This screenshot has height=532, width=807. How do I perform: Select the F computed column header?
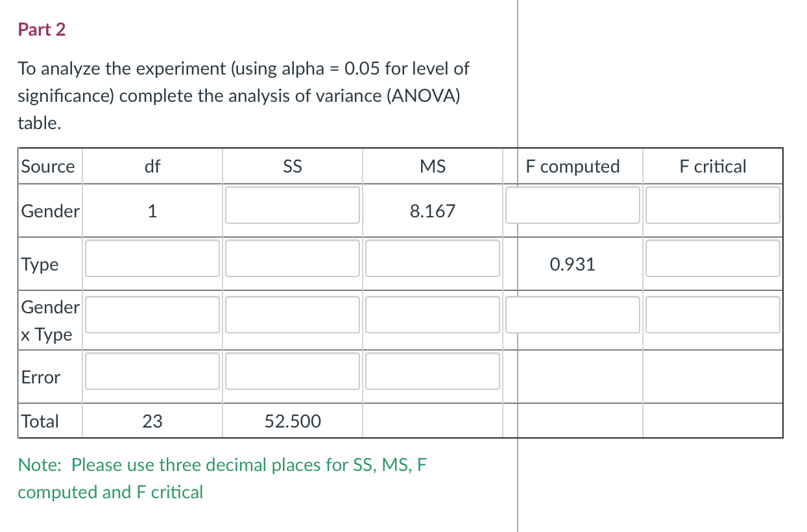click(x=572, y=166)
